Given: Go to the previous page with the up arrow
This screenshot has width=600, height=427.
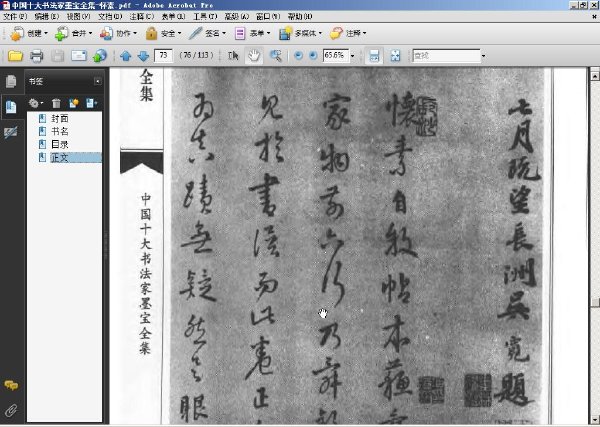Looking at the screenshot, I should click(126, 56).
